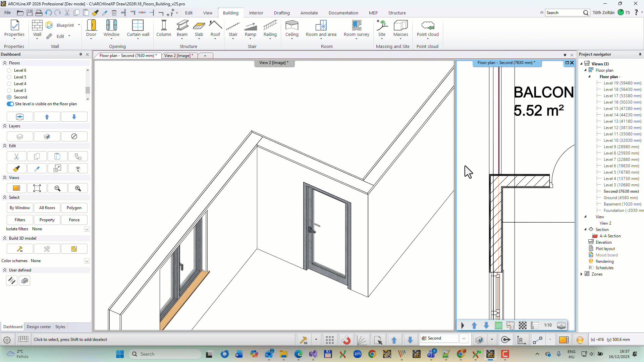Click the 'Polygon' select button
644x362 pixels.
74,208
